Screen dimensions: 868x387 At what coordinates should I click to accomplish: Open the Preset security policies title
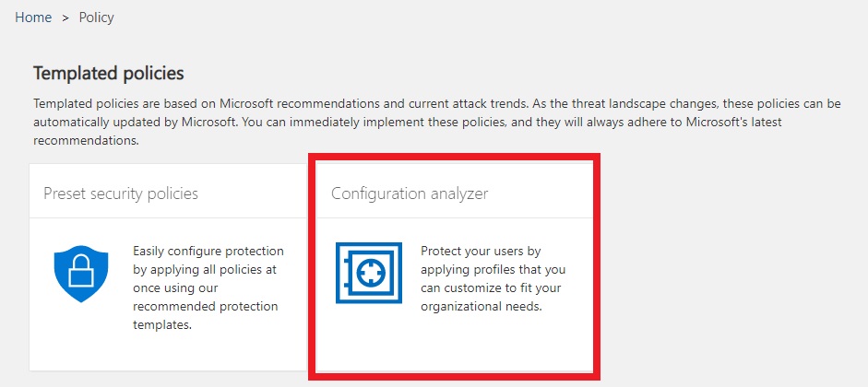tap(121, 193)
